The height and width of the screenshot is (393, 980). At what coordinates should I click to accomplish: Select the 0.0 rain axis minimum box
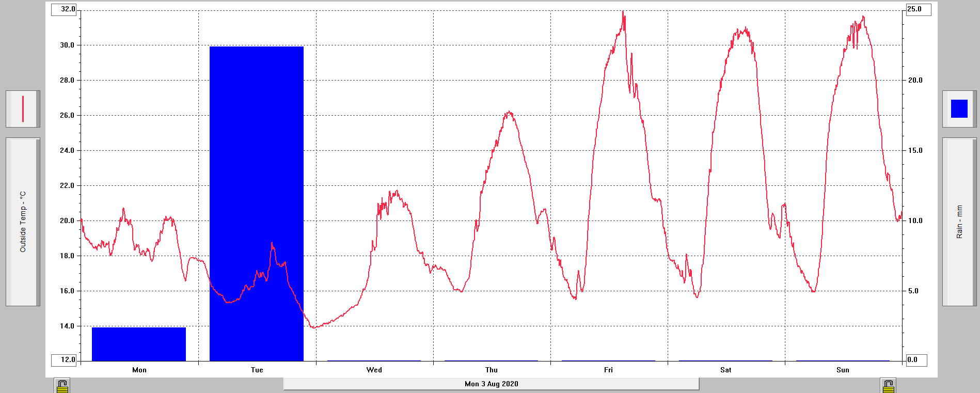tap(916, 359)
